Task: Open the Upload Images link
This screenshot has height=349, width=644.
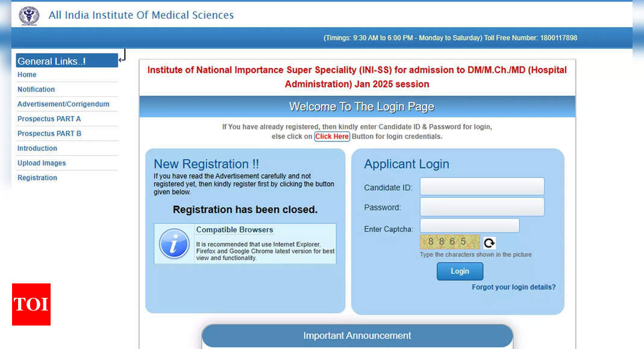Action: 42,163
